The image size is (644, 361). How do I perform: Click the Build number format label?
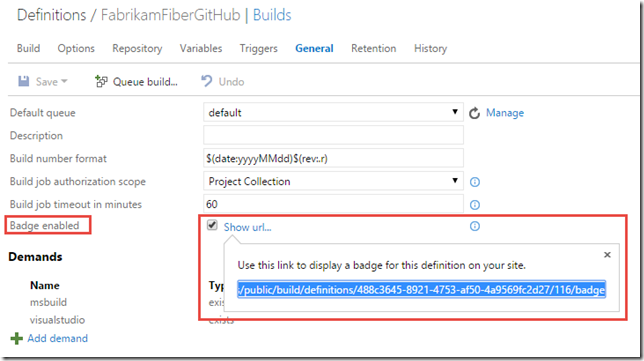pos(58,159)
